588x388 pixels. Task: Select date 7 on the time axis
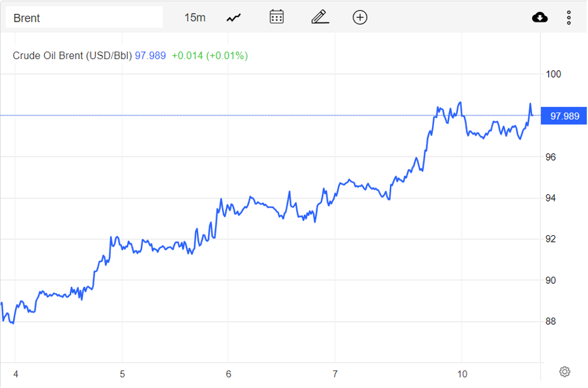point(335,374)
